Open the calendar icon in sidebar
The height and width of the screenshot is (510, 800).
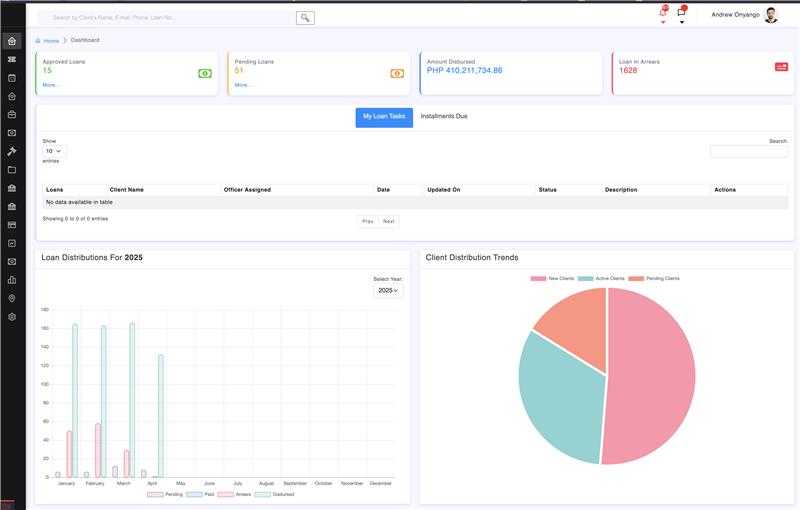12,78
